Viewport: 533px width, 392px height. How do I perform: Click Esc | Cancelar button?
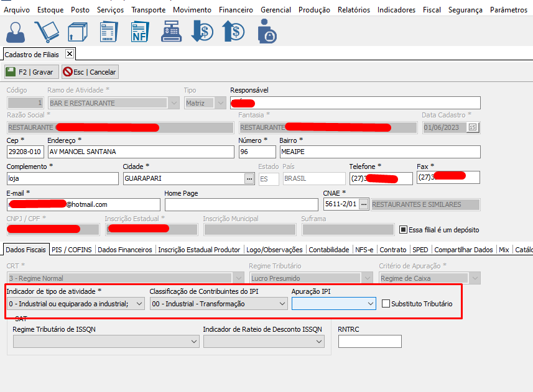tap(90, 72)
